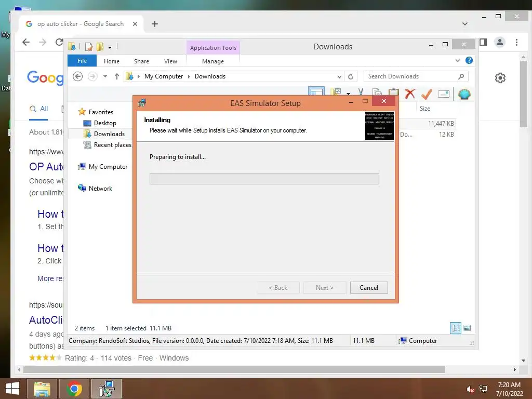The width and height of the screenshot is (532, 399).
Task: Open File Explorer from taskbar
Action: tap(42, 389)
